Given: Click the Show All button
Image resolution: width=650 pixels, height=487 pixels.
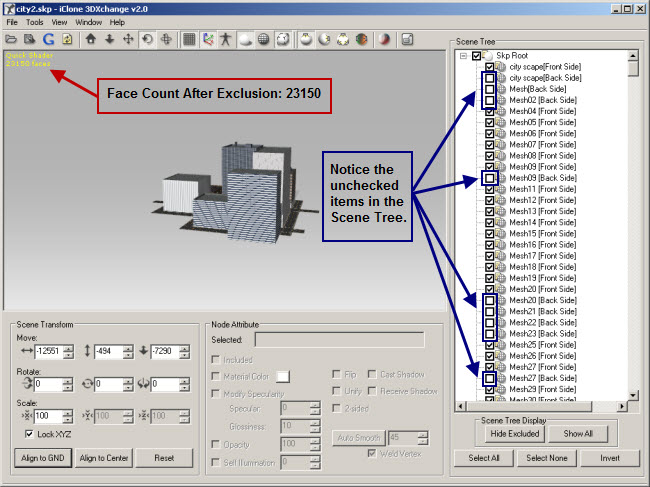Looking at the screenshot, I should click(x=578, y=434).
